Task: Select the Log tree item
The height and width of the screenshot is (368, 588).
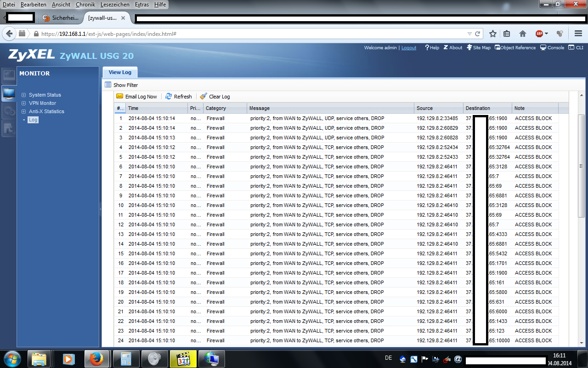Action: coord(33,120)
